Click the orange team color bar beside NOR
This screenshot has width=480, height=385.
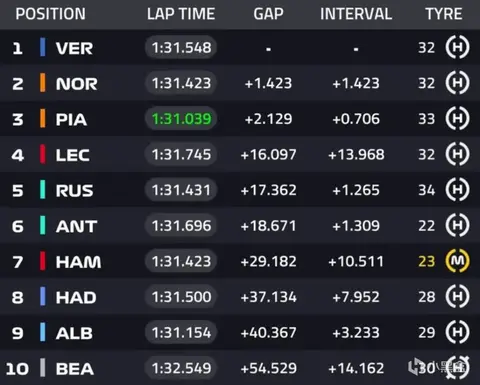tap(43, 83)
